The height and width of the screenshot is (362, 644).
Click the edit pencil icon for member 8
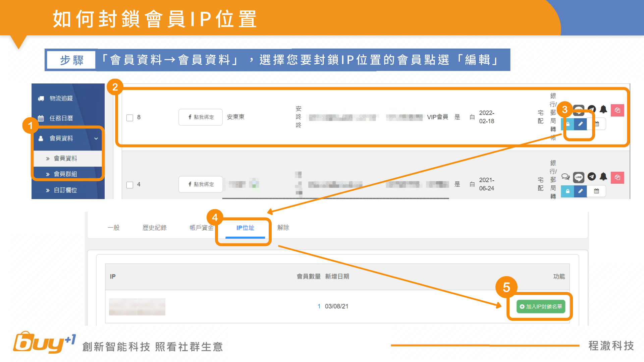pos(580,124)
